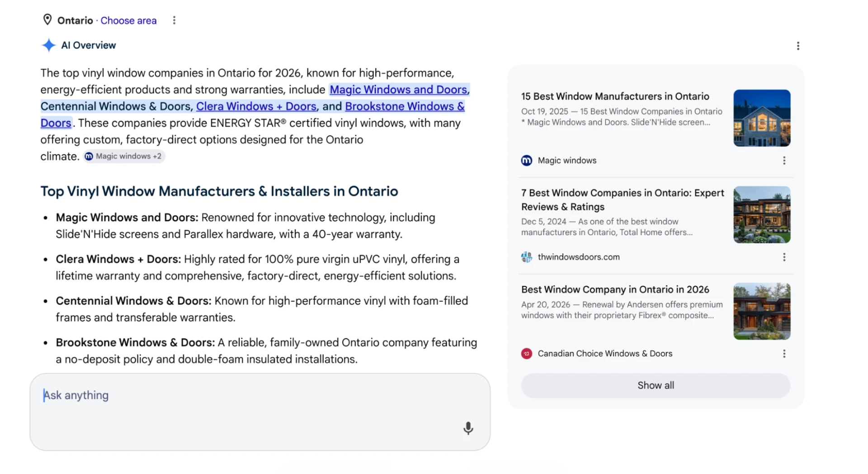The width and height of the screenshot is (868, 474).
Task: Open more options for thwindowsdoors.com source
Action: (x=784, y=257)
